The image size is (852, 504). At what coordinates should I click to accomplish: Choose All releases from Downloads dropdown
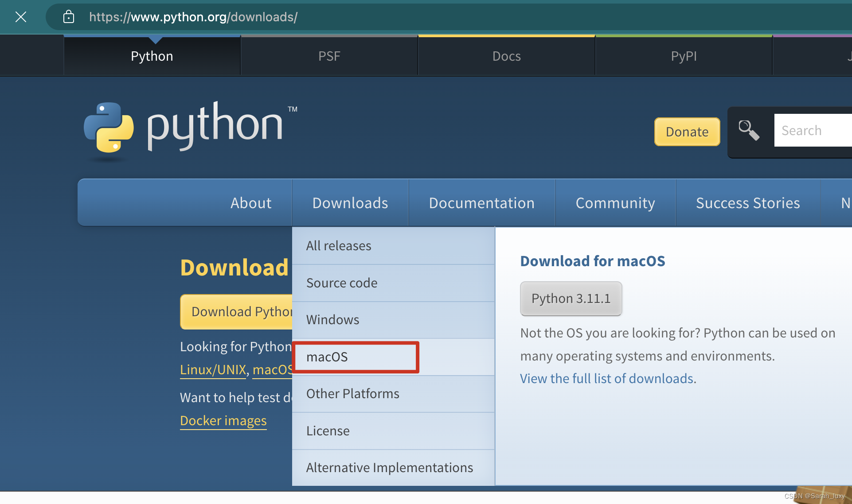(x=393, y=246)
